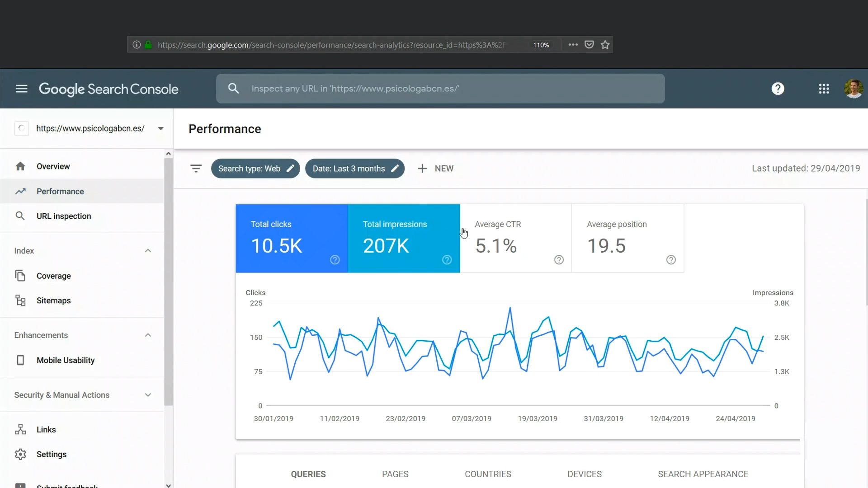Screen dimensions: 868x488
Task: Switch to the QUERIES tab
Action: (308, 474)
